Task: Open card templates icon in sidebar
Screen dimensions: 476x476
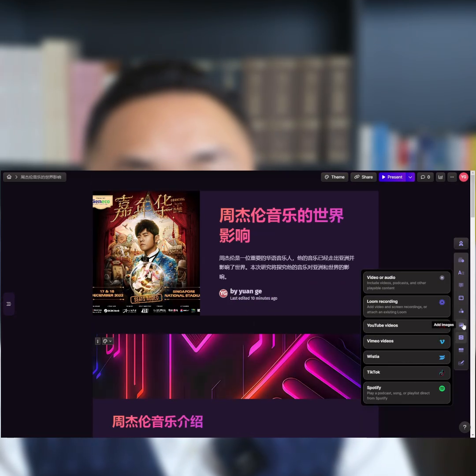Action: point(461,260)
